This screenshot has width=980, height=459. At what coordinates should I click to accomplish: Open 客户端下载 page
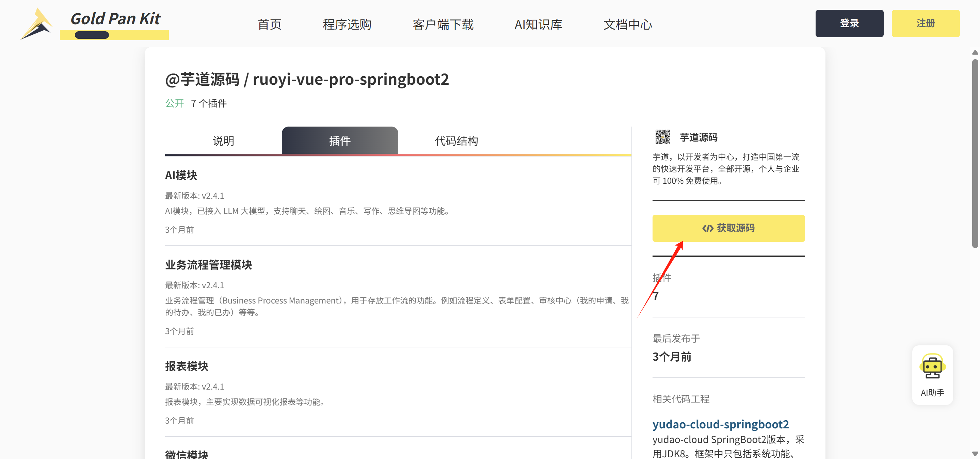(443, 24)
